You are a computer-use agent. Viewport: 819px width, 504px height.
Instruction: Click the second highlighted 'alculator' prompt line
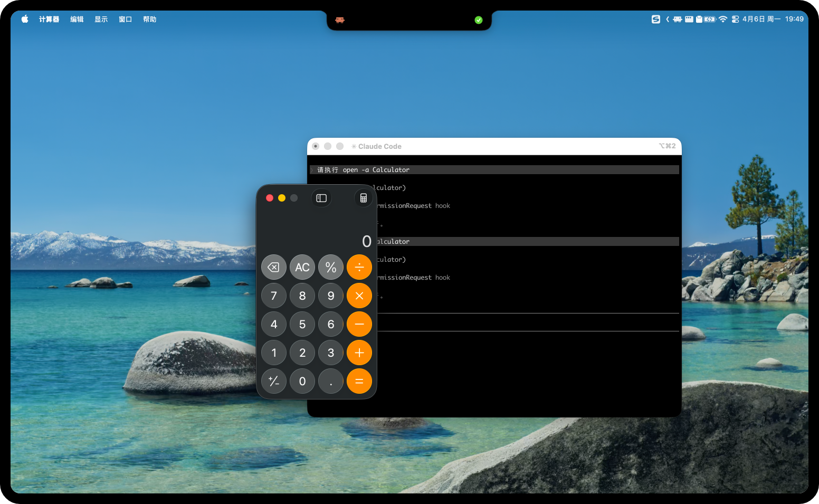[x=528, y=242]
